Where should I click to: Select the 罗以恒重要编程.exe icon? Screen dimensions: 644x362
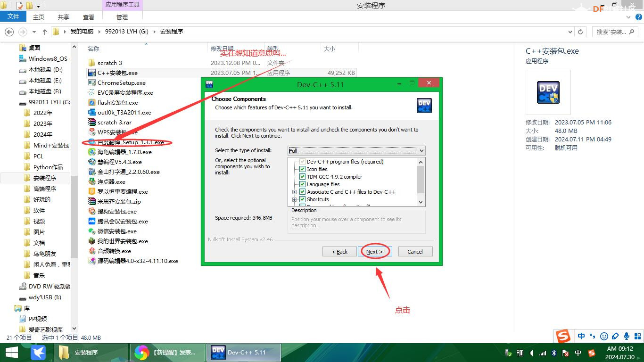[x=92, y=191]
